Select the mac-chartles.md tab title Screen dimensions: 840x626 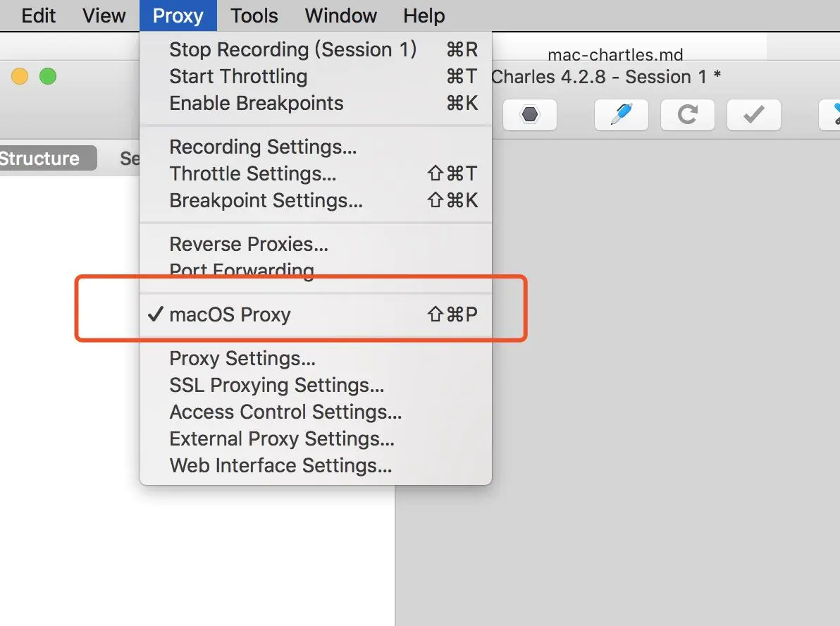[615, 54]
